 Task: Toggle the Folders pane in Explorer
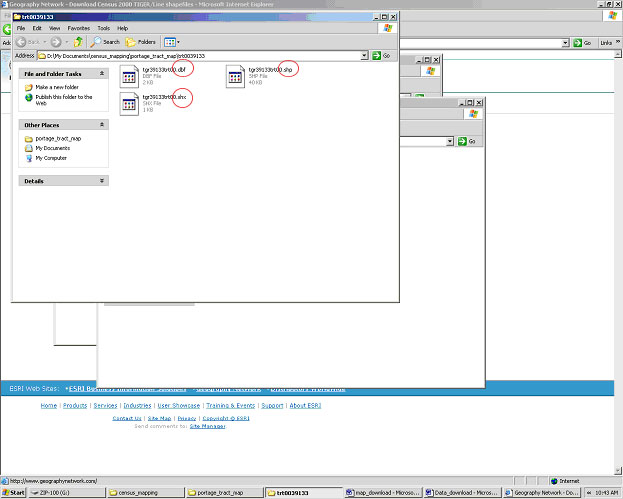click(x=140, y=42)
